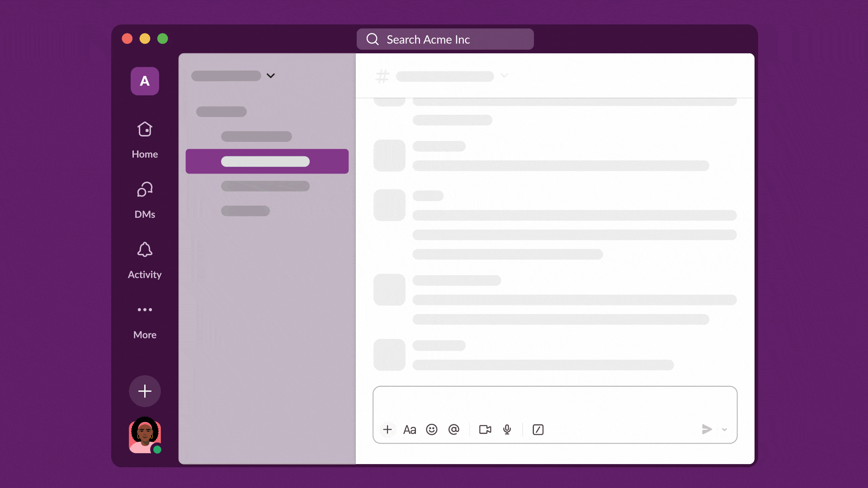Click the Activity bell icon
Screen dimensions: 868x488
pos(145,250)
